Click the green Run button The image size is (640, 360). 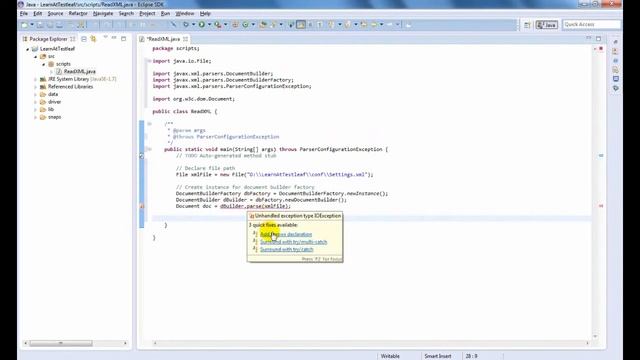(x=202, y=24)
